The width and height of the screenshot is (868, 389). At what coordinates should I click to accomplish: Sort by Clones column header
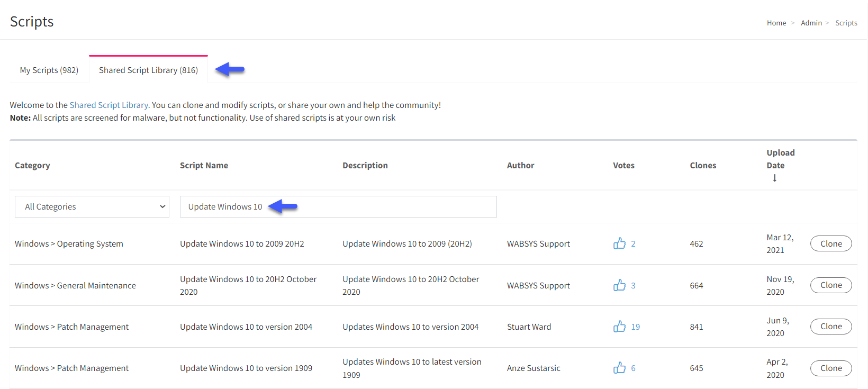(x=703, y=165)
